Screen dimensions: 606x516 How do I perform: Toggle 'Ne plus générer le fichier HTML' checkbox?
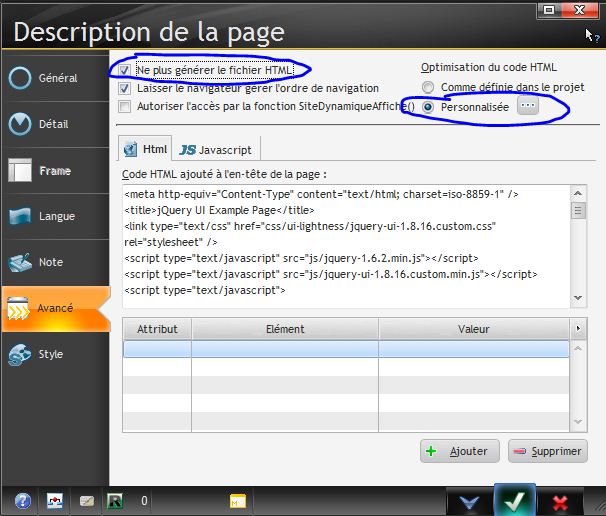click(x=124, y=71)
